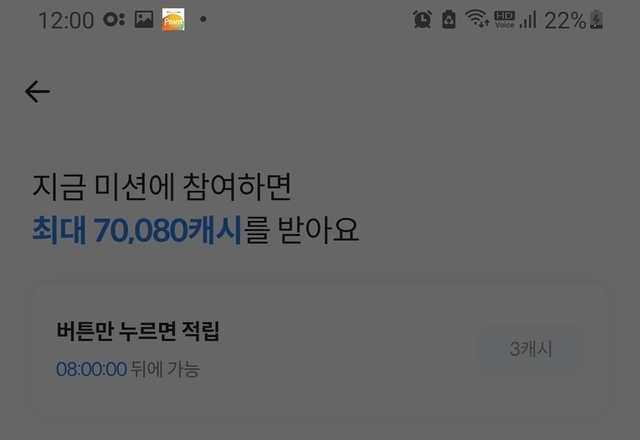
Task: Tap the 뒤에 가능 availability label
Action: [x=165, y=369]
